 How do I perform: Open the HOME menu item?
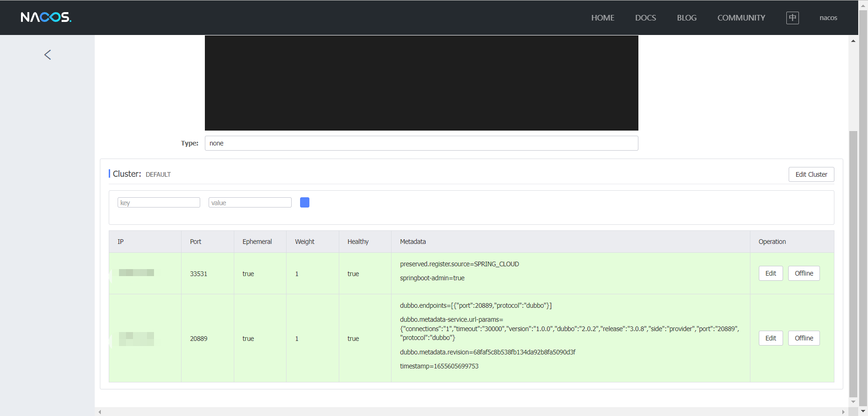[602, 18]
